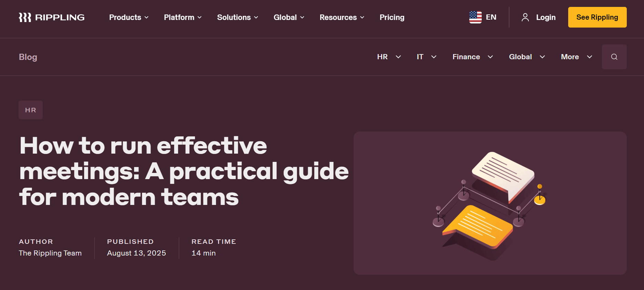The image size is (644, 290).
Task: Open the Solutions dropdown in top navigation
Action: 237,17
